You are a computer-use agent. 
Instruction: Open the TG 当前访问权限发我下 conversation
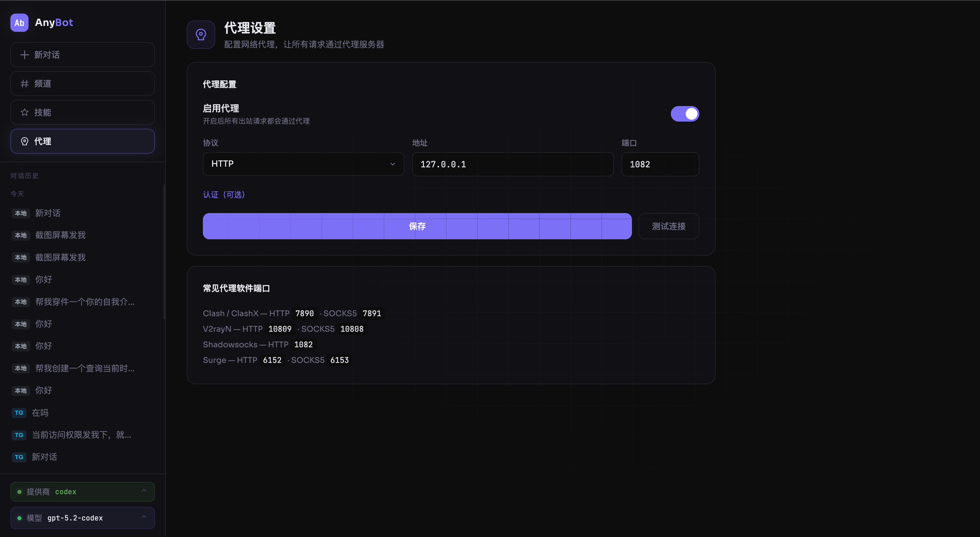point(83,435)
